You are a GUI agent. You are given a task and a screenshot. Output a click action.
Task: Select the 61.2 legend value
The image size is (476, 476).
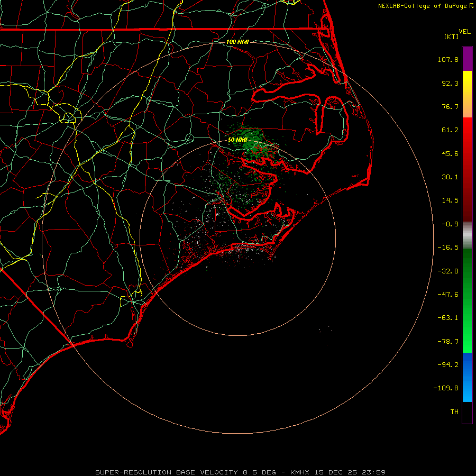(x=450, y=130)
